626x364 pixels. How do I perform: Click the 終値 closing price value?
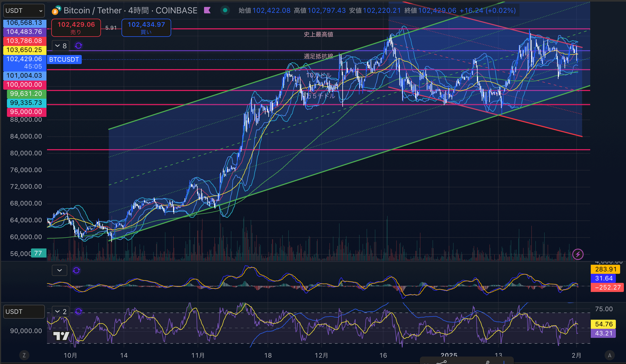click(x=437, y=10)
